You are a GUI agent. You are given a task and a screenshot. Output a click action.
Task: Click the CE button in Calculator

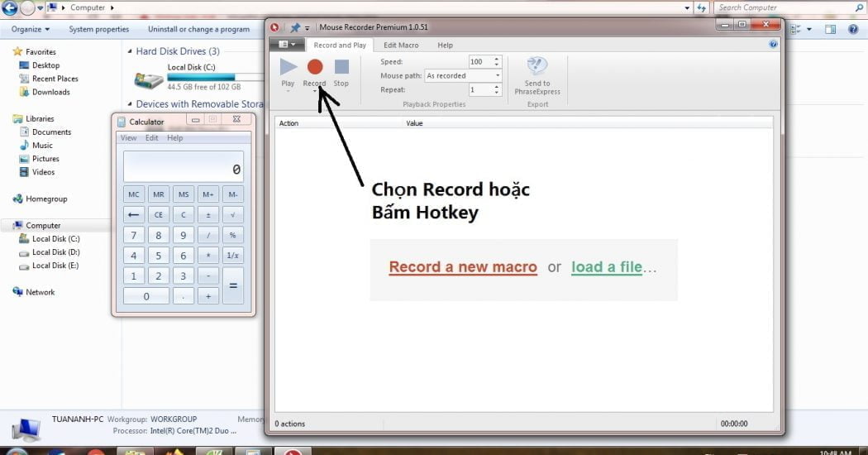[159, 215]
